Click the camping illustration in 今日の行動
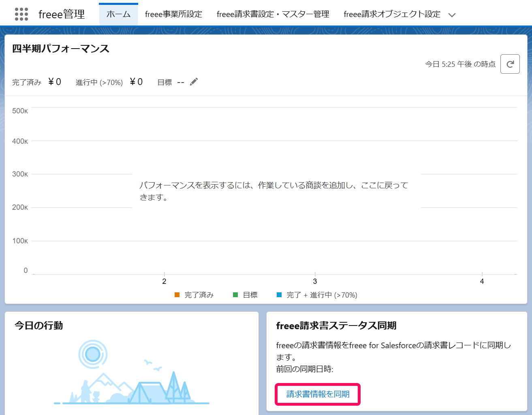 (x=132, y=372)
